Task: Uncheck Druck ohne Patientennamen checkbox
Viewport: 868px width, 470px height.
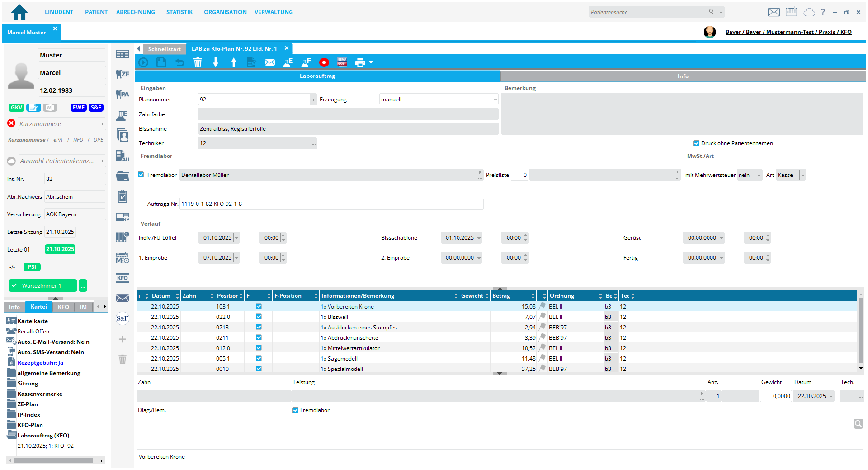Action: point(696,143)
